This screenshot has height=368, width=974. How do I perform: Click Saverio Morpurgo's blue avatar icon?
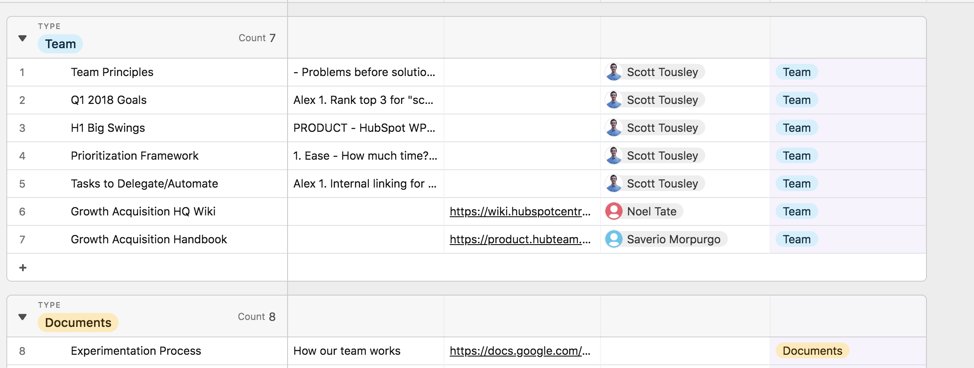pos(614,239)
